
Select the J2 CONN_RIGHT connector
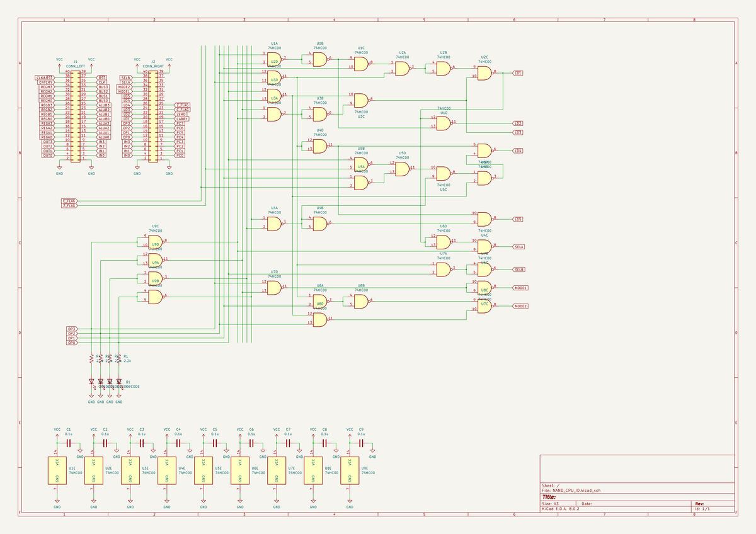click(x=153, y=115)
